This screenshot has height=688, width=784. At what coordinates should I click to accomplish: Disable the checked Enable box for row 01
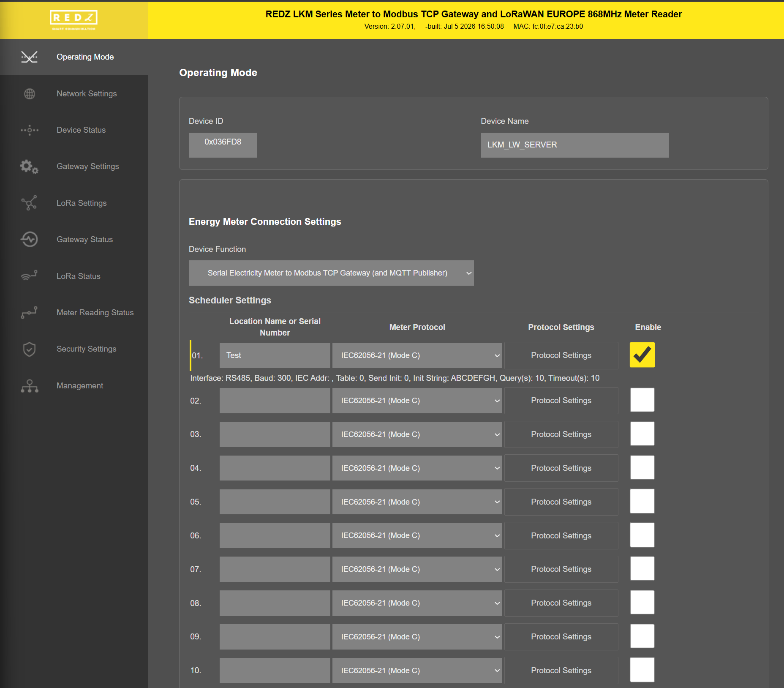click(642, 355)
